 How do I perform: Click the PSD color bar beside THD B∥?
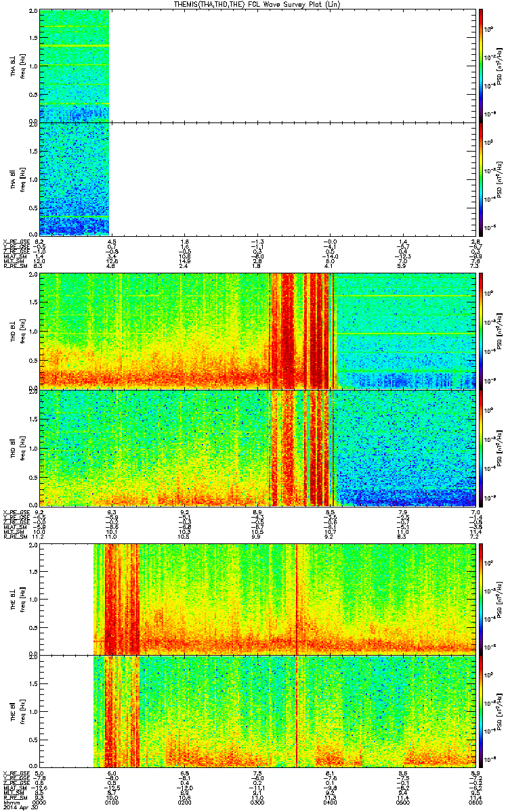[481, 447]
